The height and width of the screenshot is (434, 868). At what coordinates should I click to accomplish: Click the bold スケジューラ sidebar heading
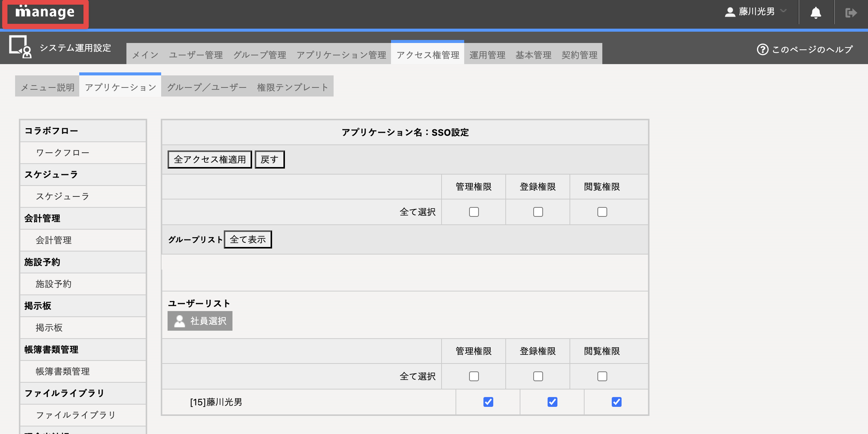coord(83,175)
